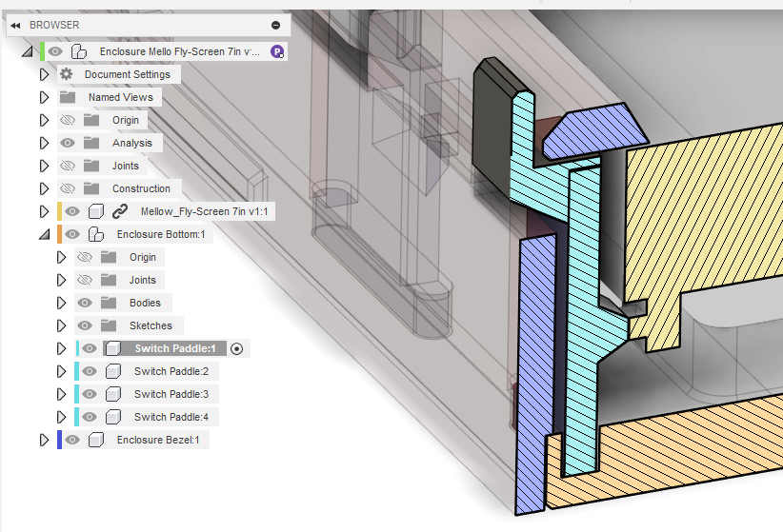The width and height of the screenshot is (783, 532).
Task: Collapse Enclosure Bottom:1 node
Action: (x=45, y=234)
